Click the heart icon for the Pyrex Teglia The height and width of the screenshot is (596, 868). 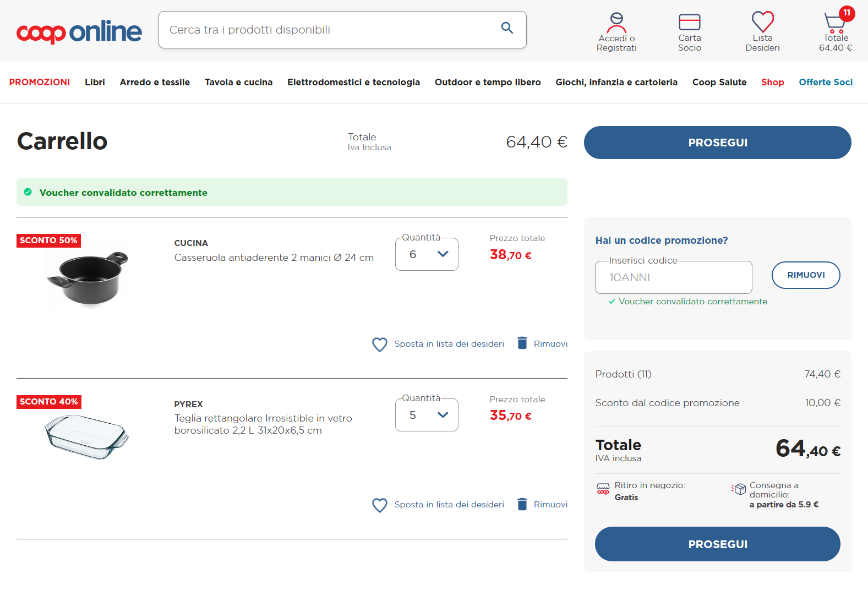(x=380, y=505)
